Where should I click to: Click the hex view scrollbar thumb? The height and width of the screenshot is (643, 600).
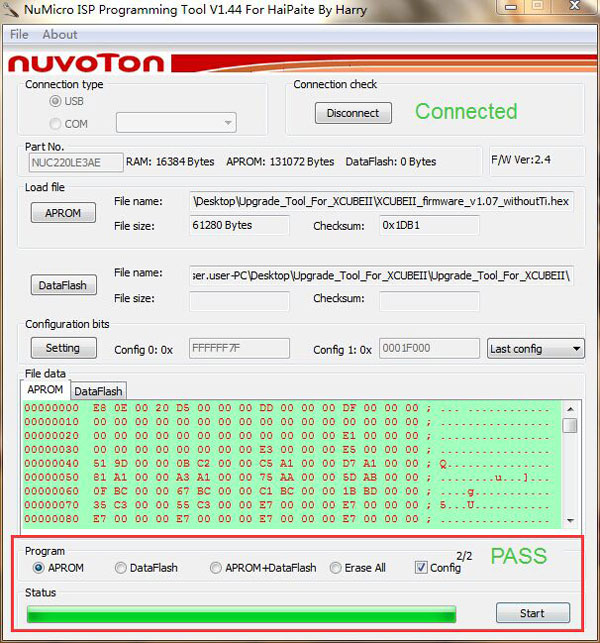(570, 425)
